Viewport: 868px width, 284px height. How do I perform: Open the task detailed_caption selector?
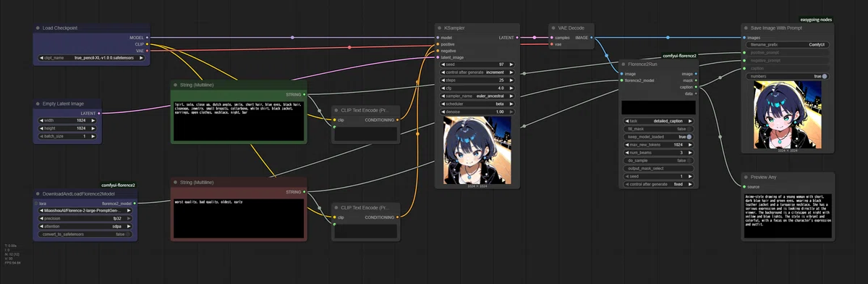click(658, 120)
